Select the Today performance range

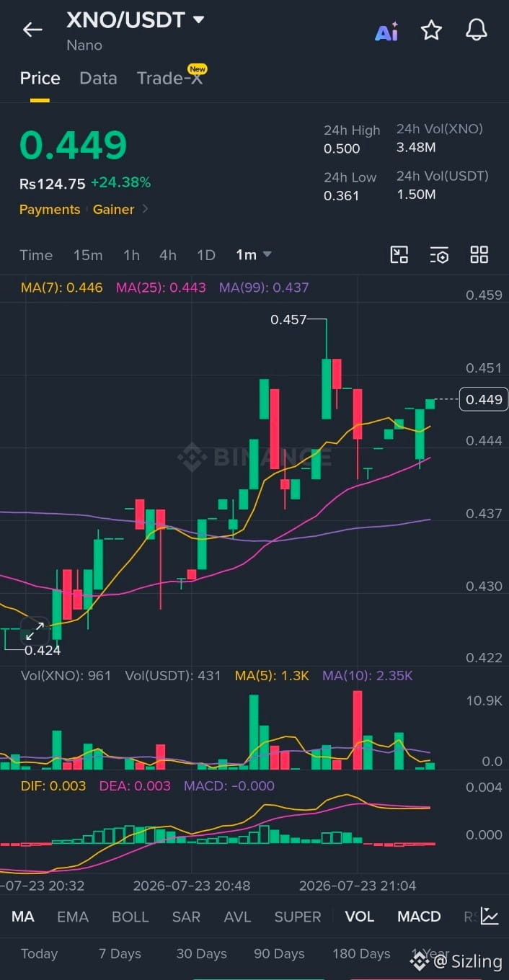click(39, 953)
